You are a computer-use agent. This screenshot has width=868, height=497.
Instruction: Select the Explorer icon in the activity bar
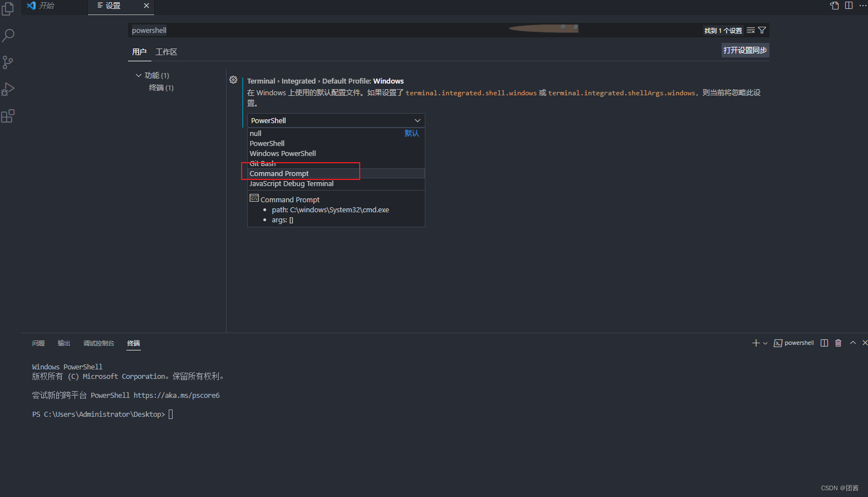8,9
